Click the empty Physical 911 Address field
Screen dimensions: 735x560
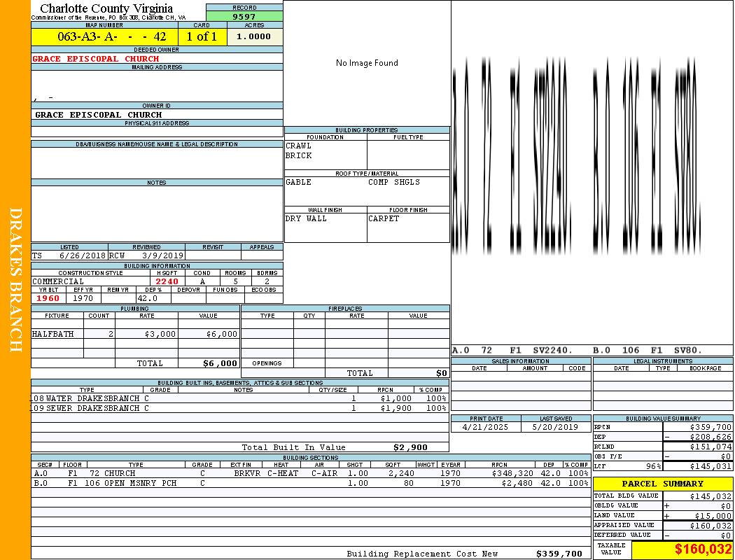(x=157, y=132)
